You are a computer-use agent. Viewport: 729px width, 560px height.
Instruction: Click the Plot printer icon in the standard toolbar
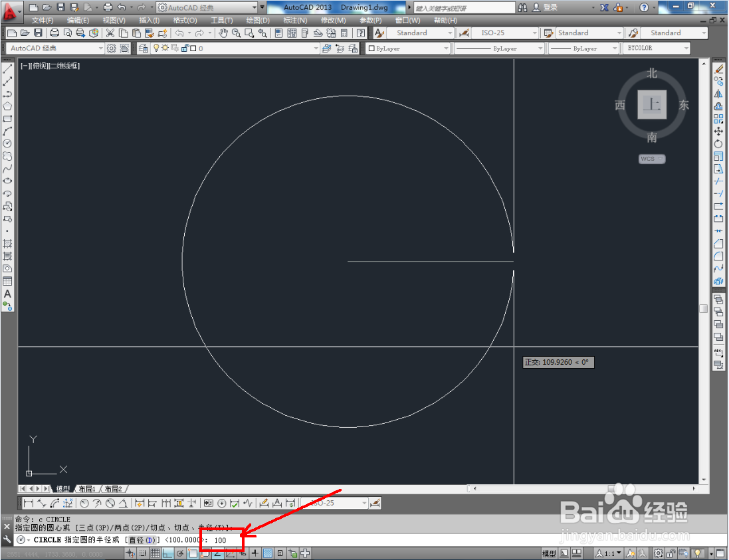pos(54,33)
